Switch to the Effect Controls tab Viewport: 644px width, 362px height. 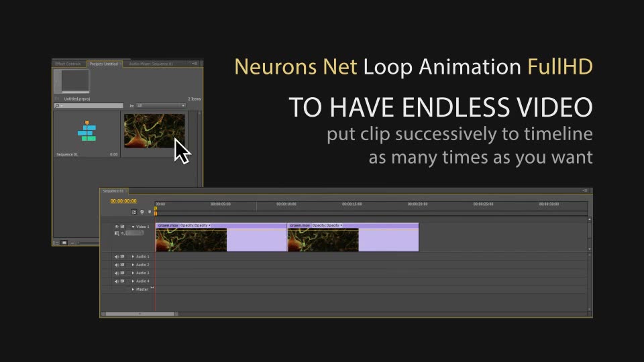[x=68, y=64]
